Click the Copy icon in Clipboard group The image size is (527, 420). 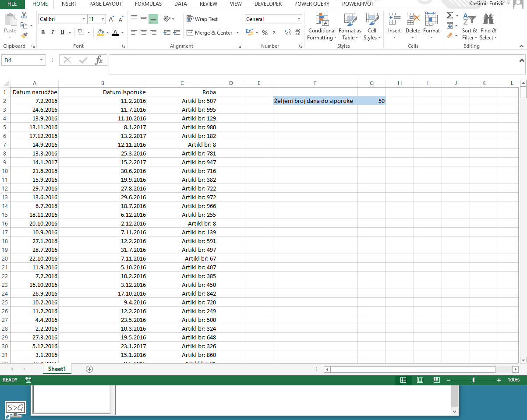point(24,26)
